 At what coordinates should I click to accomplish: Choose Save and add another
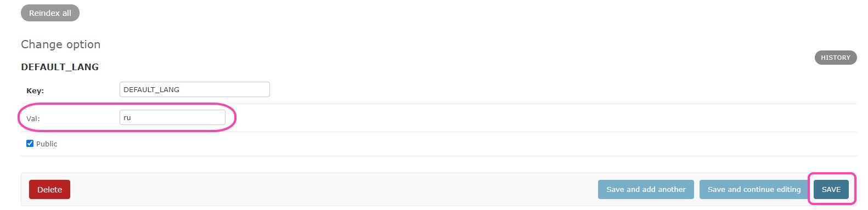[x=646, y=189]
